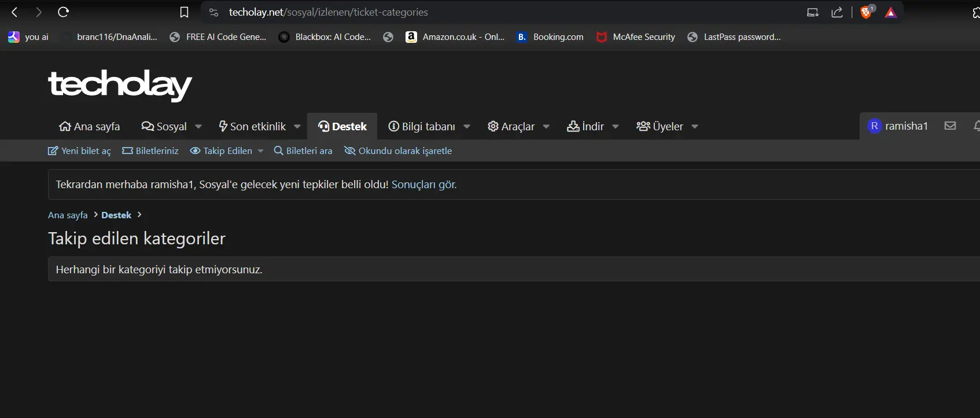
Task: Click Yeni bilet aç link
Action: coord(79,151)
